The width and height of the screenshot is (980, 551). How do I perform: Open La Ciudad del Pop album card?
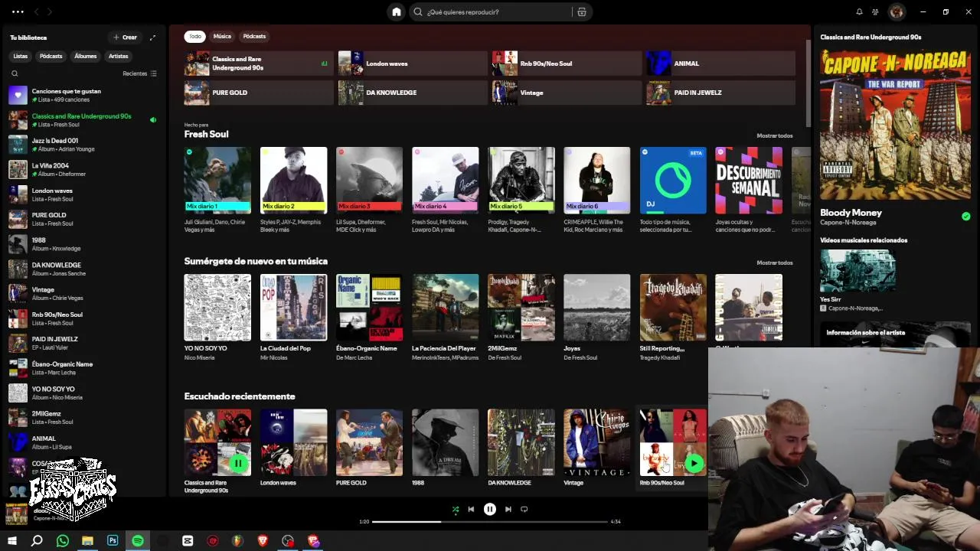click(x=293, y=317)
